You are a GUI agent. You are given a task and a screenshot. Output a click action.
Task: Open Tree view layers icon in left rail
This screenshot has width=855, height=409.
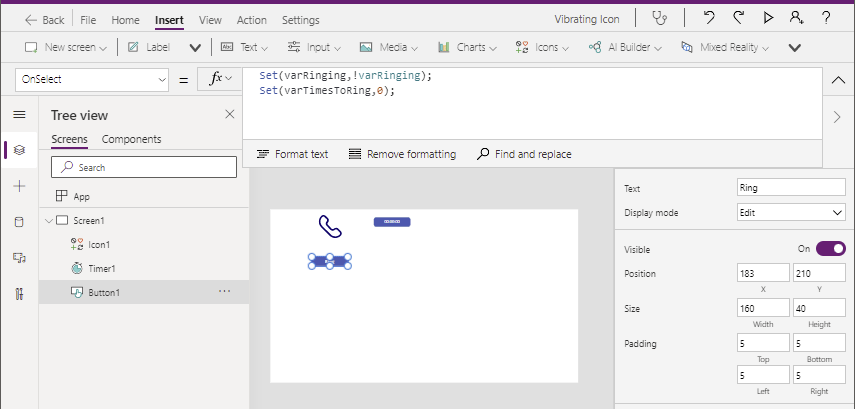[19, 150]
